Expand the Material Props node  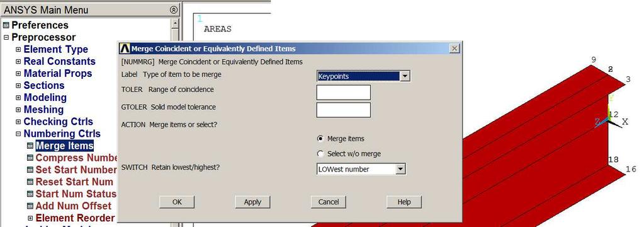[x=18, y=74]
